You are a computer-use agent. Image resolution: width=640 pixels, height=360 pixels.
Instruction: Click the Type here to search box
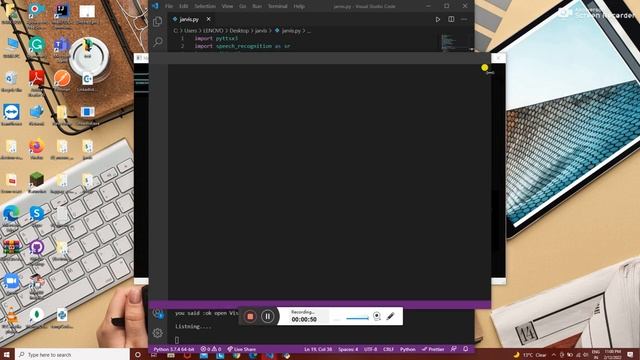(72, 355)
